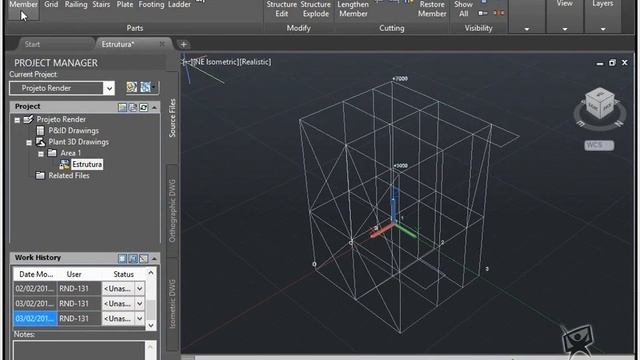Collapse the Work History section
This screenshot has width=640, height=360.
(154, 258)
